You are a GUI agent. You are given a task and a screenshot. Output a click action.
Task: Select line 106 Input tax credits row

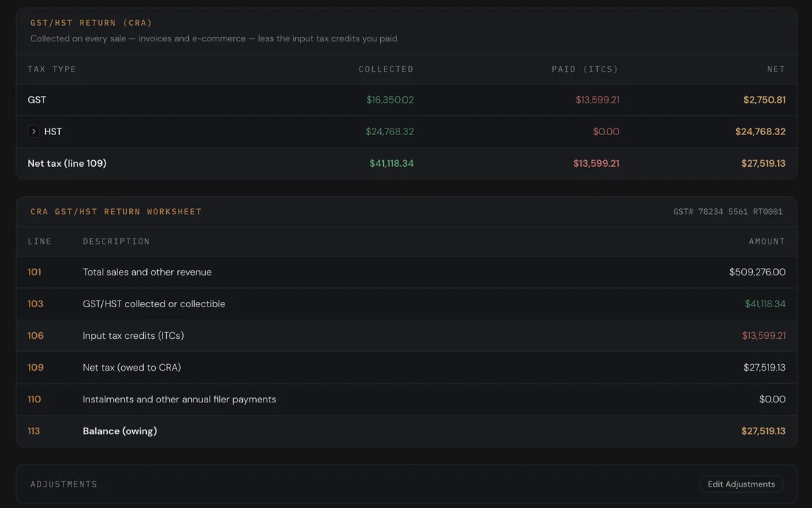tap(407, 335)
